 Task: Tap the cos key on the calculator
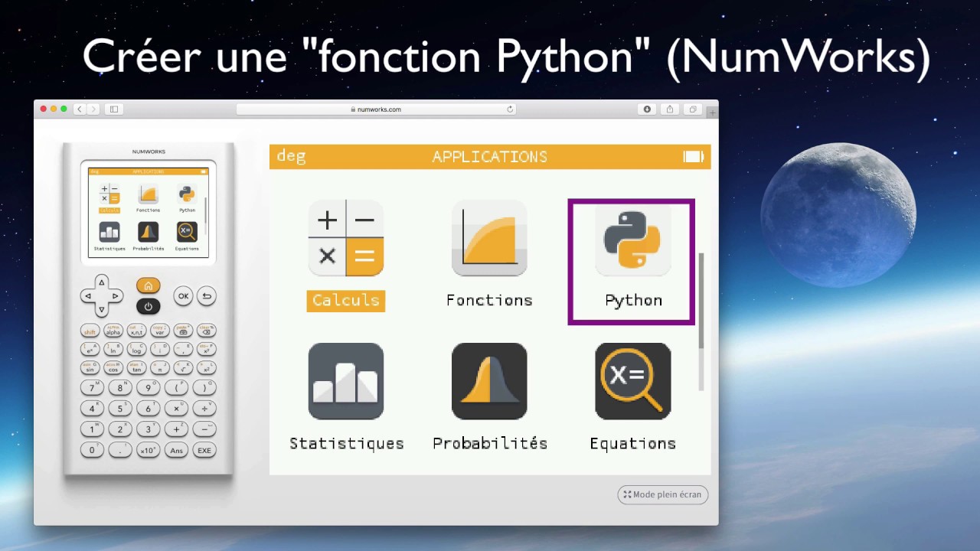113,368
